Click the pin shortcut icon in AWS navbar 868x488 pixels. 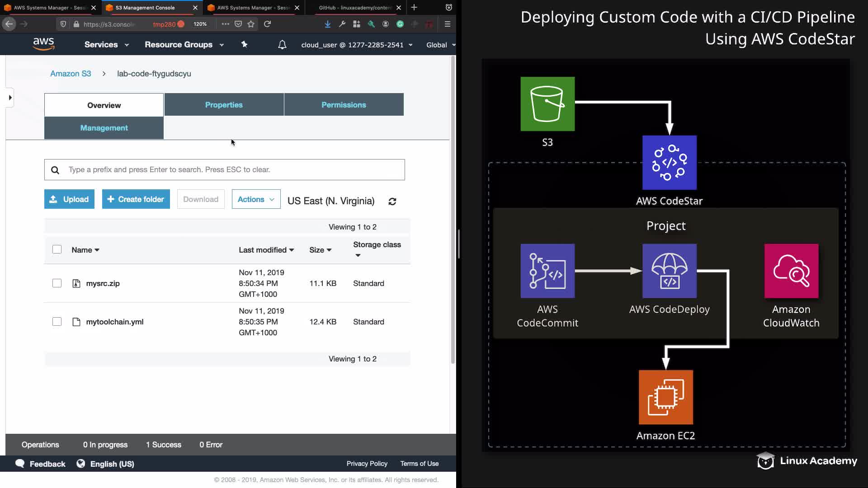(244, 44)
